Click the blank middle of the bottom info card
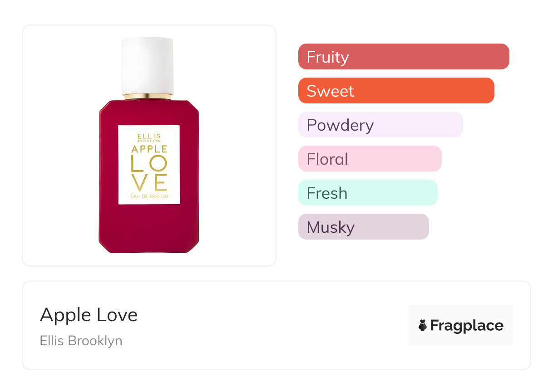 pos(272,325)
